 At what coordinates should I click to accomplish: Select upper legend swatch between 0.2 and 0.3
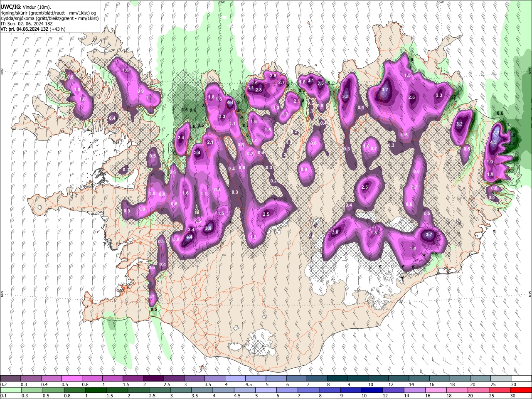[x=10, y=378]
